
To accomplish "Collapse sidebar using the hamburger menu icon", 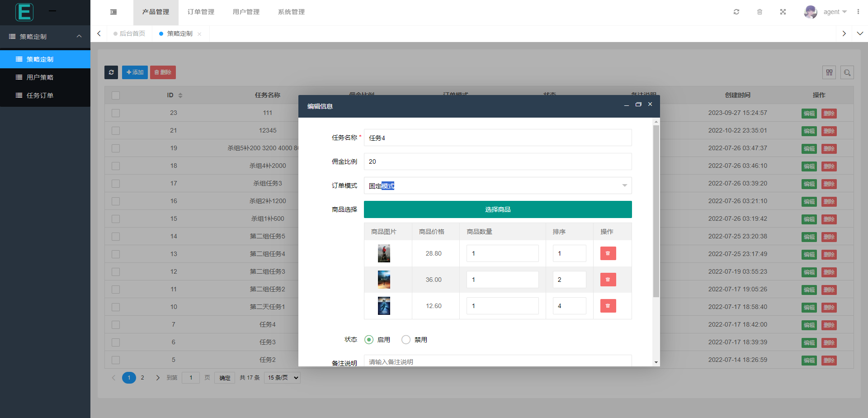I will (x=113, y=12).
